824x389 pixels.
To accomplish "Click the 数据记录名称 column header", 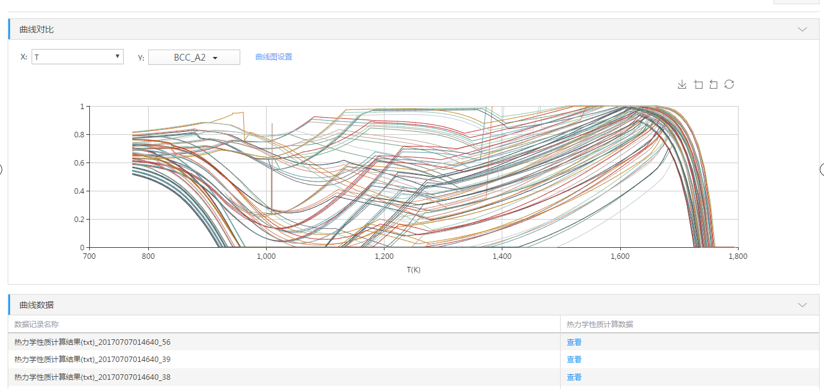I will pos(36,324).
